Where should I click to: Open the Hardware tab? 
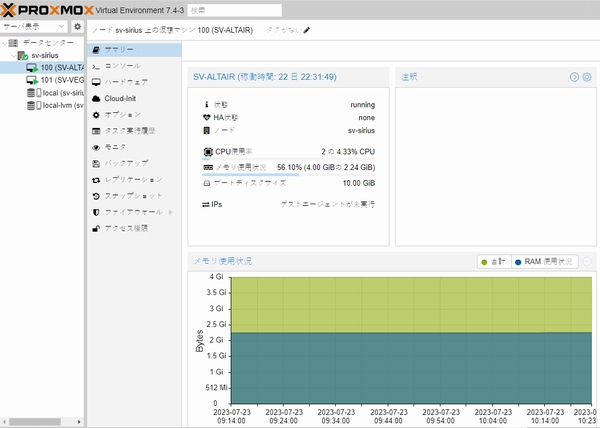point(134,82)
